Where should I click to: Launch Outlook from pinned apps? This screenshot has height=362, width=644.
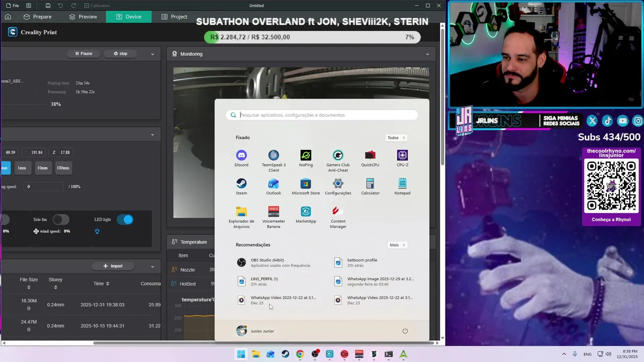click(274, 187)
